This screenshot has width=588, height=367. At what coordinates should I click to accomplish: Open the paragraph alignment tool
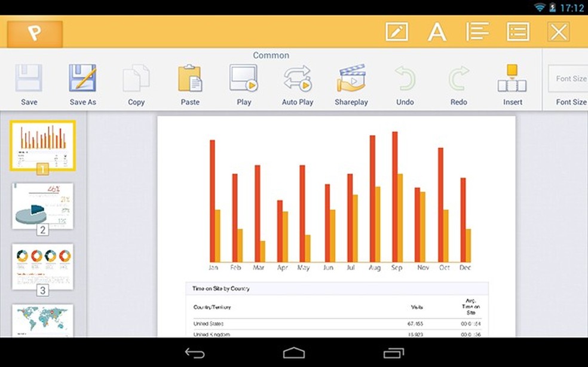pos(477,32)
